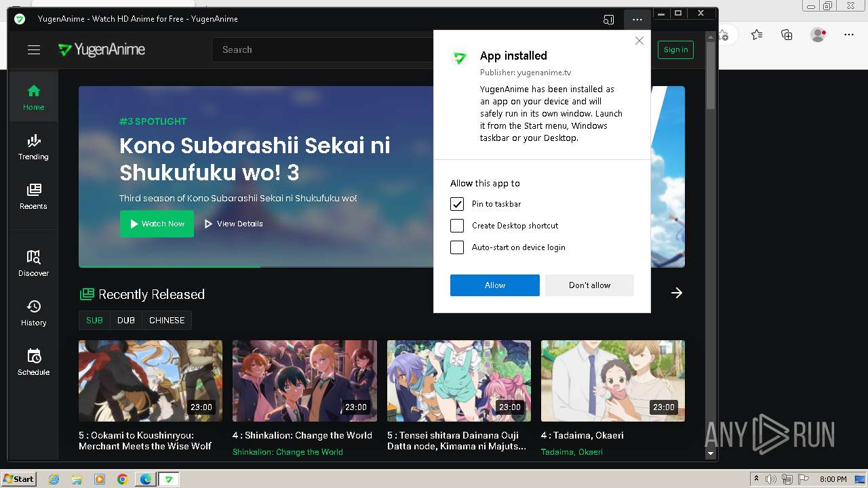Image resolution: width=868 pixels, height=488 pixels.
Task: Click Ookami to Koushinryou: Merchant Meets title
Action: pyautogui.click(x=145, y=441)
